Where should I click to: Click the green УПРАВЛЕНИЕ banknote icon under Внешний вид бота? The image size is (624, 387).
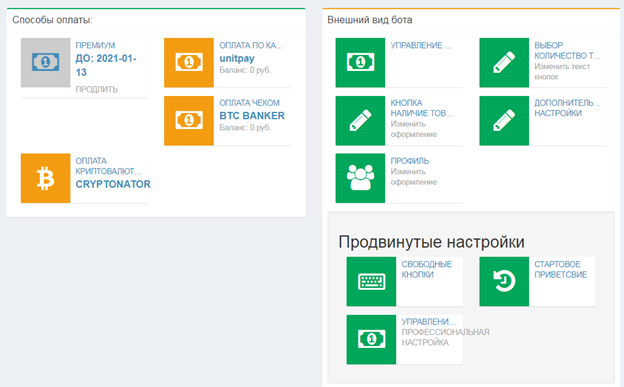[x=360, y=63]
